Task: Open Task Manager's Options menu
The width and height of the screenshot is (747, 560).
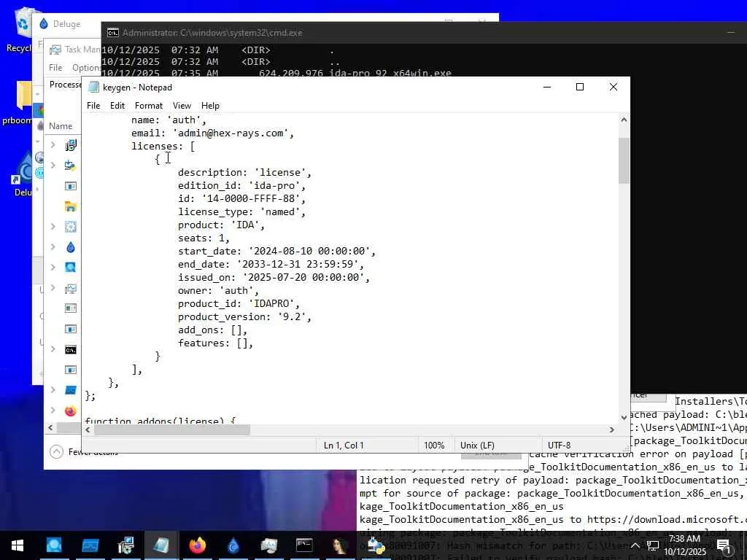Action: pyautogui.click(x=86, y=68)
